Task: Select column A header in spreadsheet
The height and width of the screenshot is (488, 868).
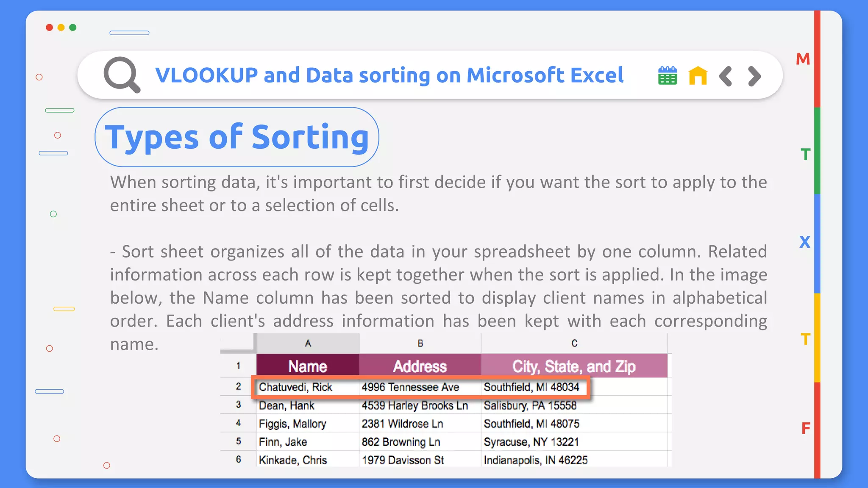Action: click(x=308, y=343)
